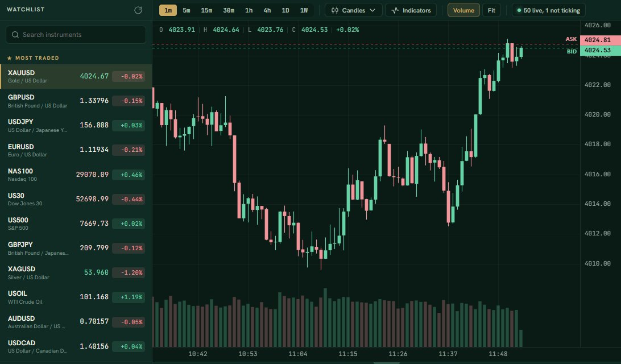
Task: Switch to the 4h timeframe
Action: 267,10
